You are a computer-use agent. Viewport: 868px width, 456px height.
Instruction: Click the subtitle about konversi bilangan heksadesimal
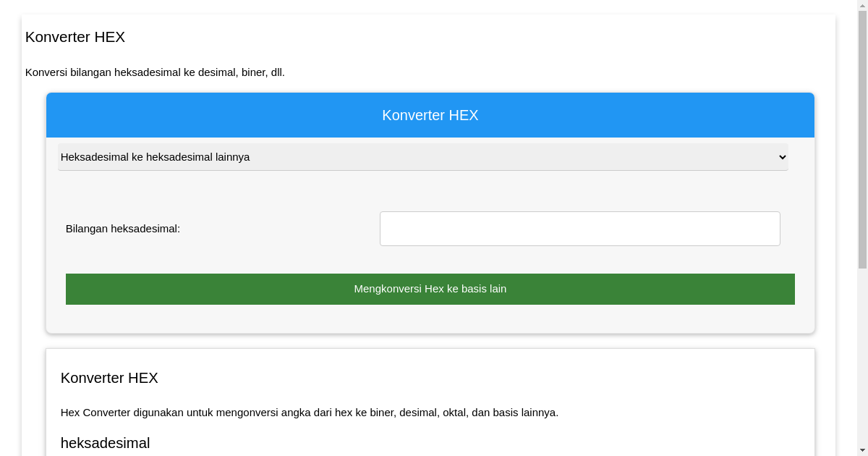(x=156, y=72)
